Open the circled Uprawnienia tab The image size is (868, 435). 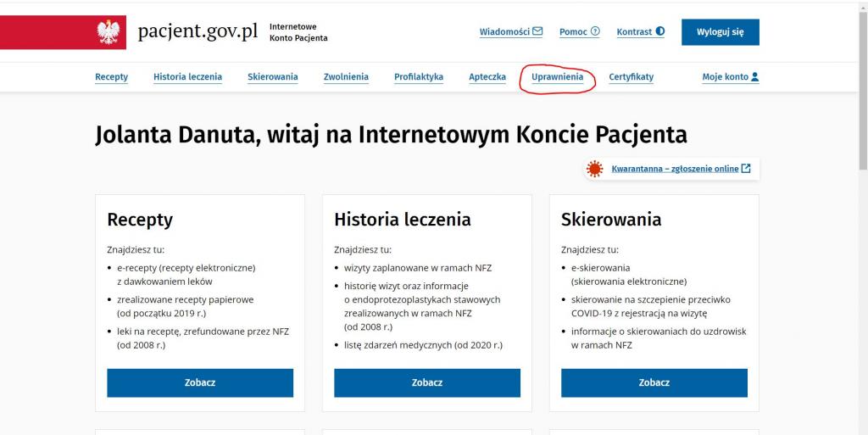(557, 77)
